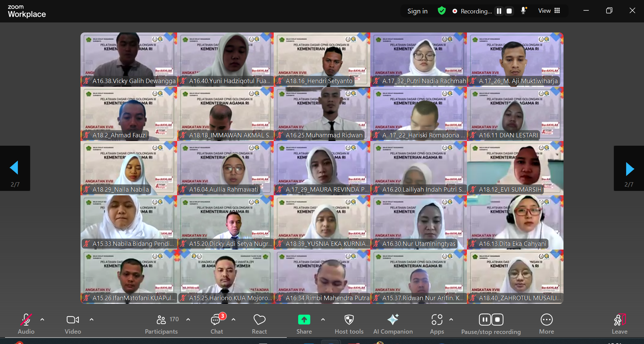Expand audio settings arrow beside Audio
This screenshot has width=644, height=344.
point(42,320)
